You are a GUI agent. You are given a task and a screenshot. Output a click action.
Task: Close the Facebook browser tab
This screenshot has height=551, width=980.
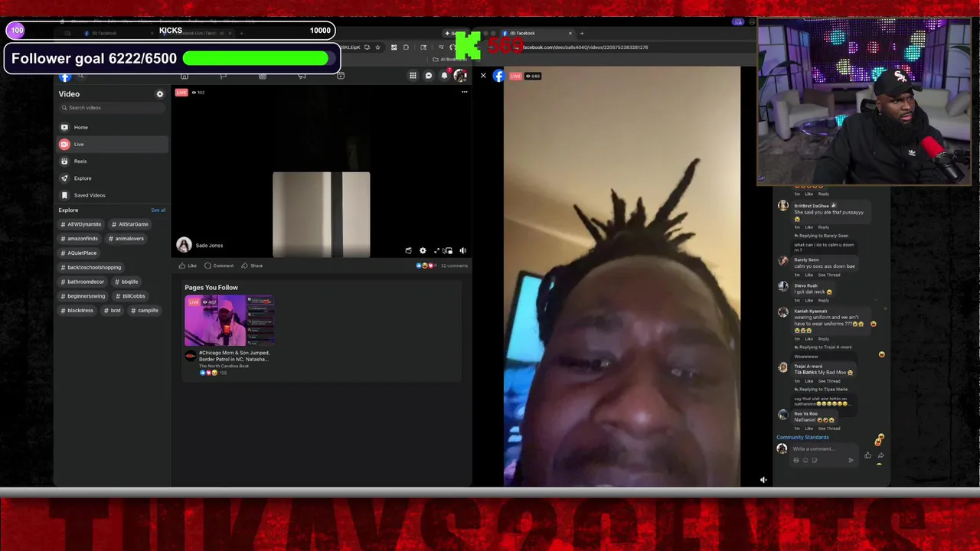click(x=570, y=33)
